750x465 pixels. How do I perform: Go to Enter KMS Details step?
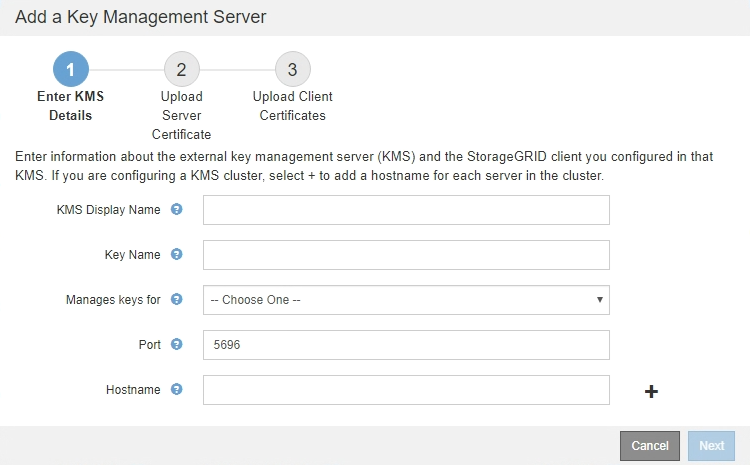pos(71,106)
